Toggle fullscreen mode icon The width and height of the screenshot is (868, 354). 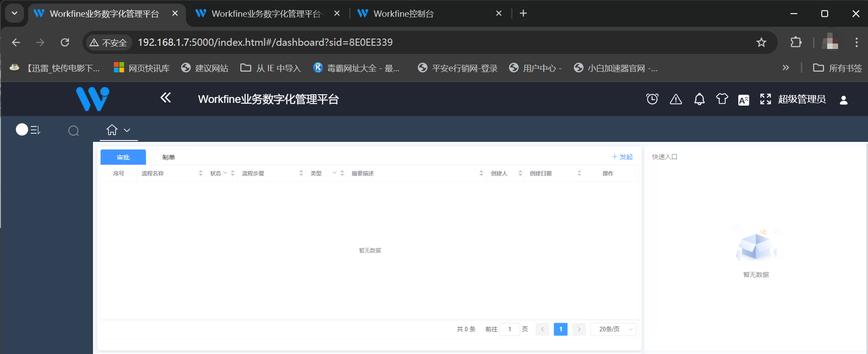(766, 99)
